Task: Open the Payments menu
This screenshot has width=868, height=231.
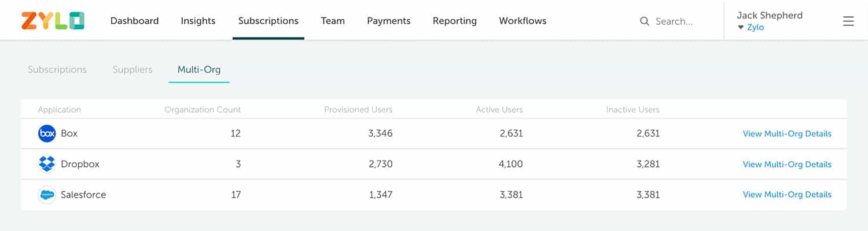Action: coord(389,21)
